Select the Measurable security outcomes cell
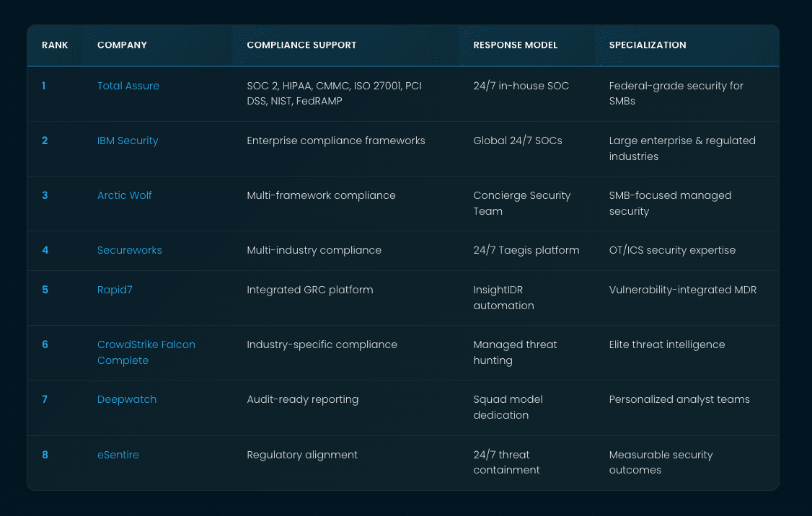Screen dimensions: 812x516 (x=661, y=463)
